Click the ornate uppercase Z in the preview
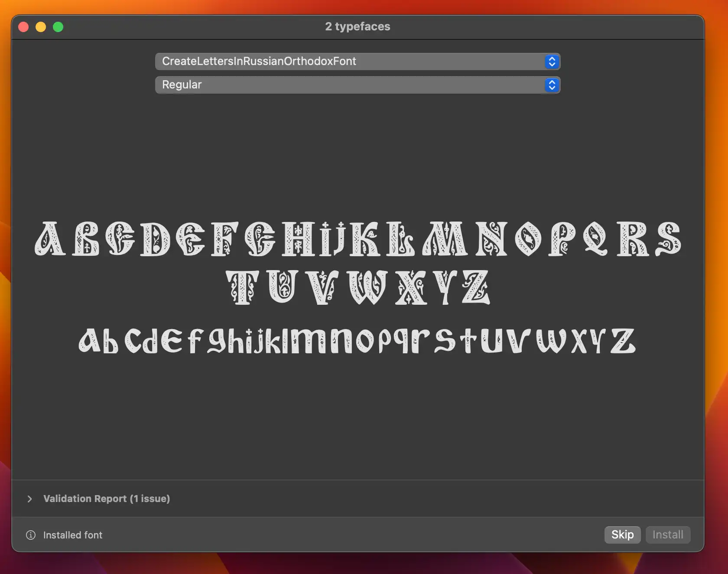 tap(475, 287)
